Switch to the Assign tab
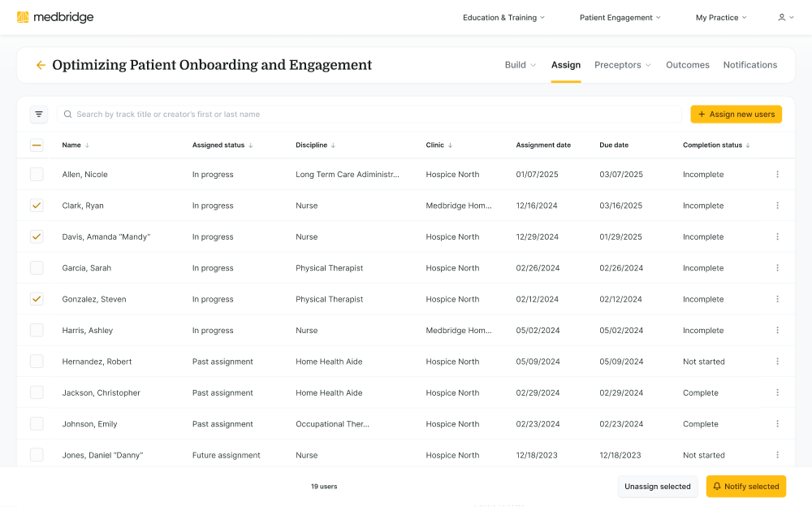The width and height of the screenshot is (812, 507). click(x=565, y=65)
